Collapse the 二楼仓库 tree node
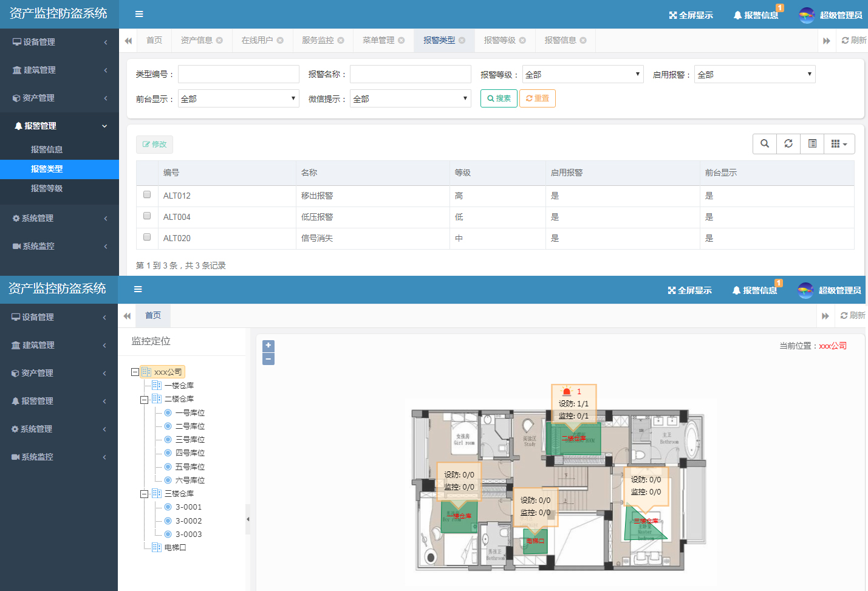Viewport: 868px width, 591px height. pyautogui.click(x=145, y=400)
